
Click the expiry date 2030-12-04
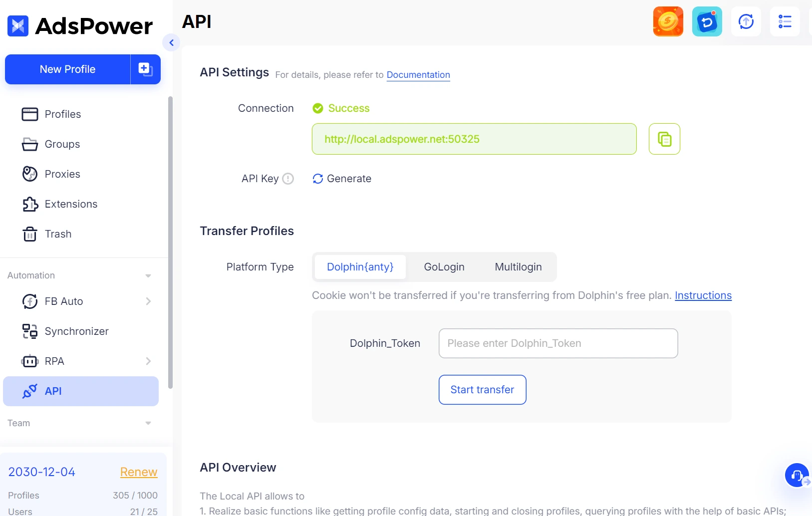click(x=42, y=472)
